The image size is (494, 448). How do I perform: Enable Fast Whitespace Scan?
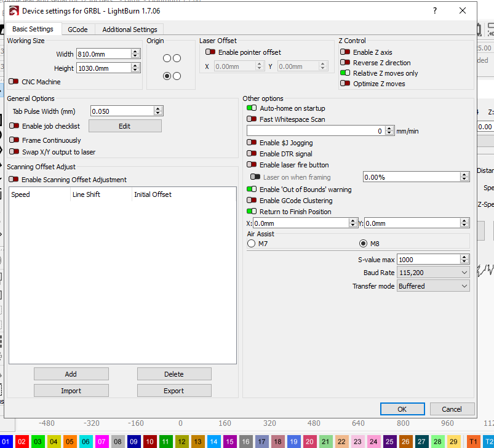click(252, 119)
